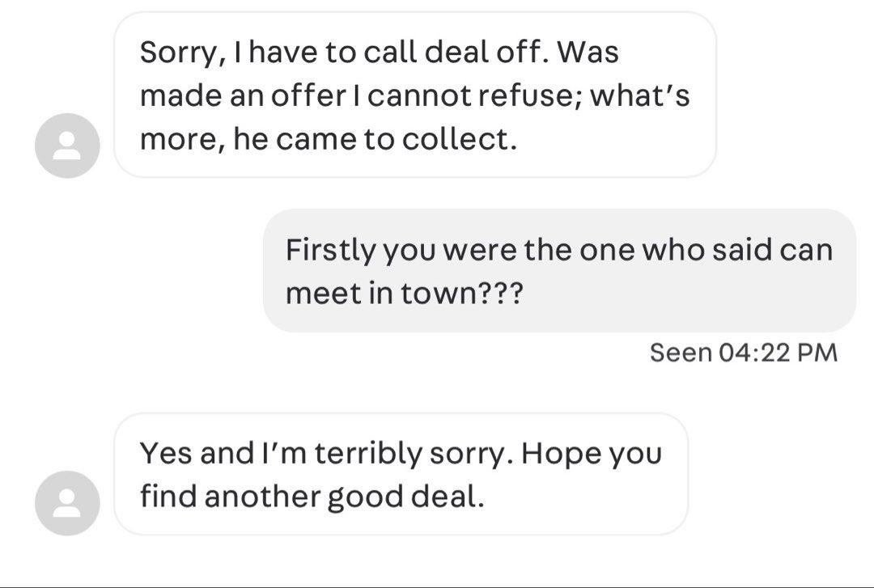Click the word 'Was' ending the first line
Viewport: 874px width, 588px height.
(x=588, y=52)
